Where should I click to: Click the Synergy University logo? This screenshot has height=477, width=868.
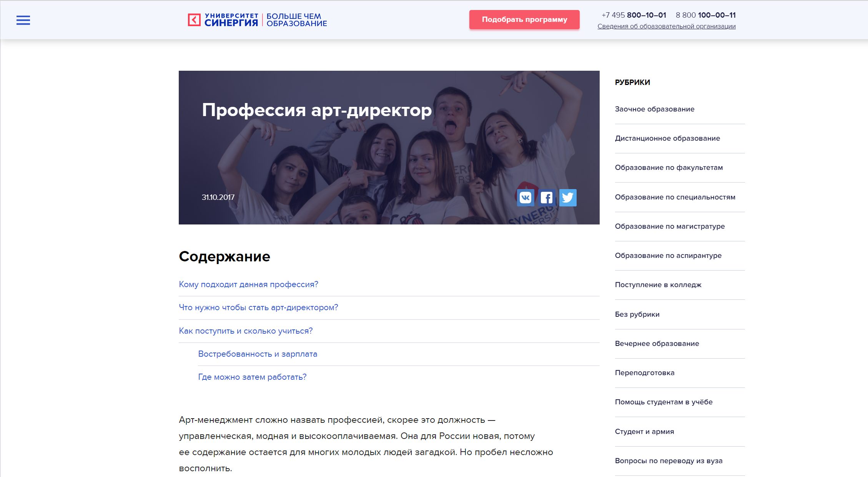point(223,20)
